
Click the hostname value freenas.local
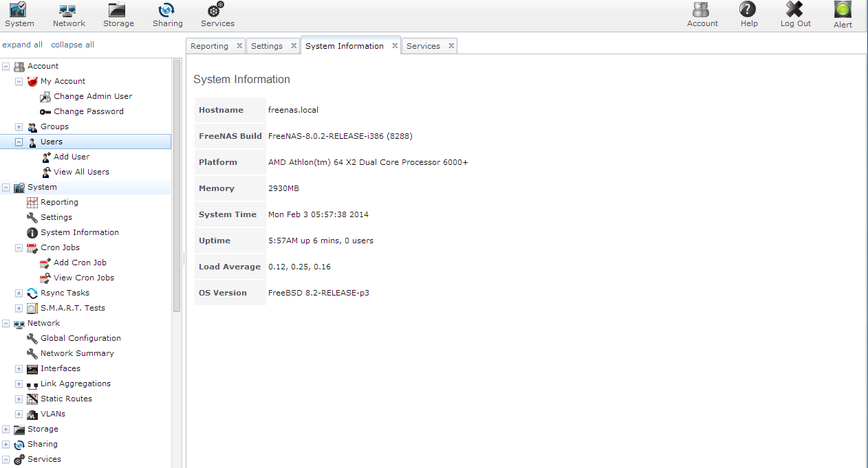(x=293, y=110)
